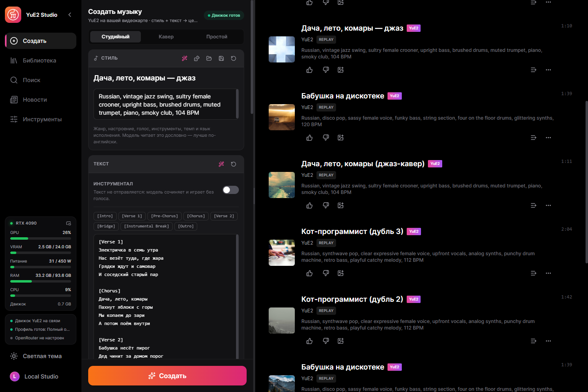Open more options for Дача, лето, комары — джаз

tap(548, 70)
